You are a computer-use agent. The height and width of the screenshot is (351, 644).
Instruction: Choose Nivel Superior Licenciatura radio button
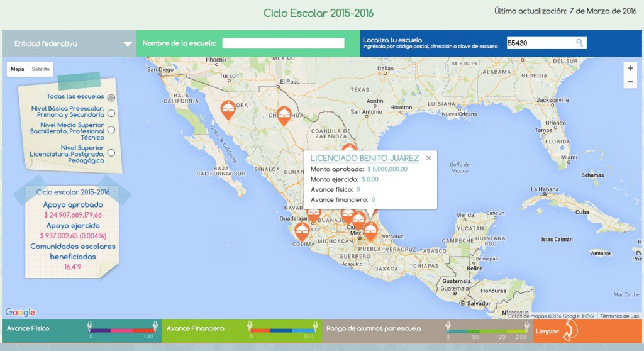[111, 152]
